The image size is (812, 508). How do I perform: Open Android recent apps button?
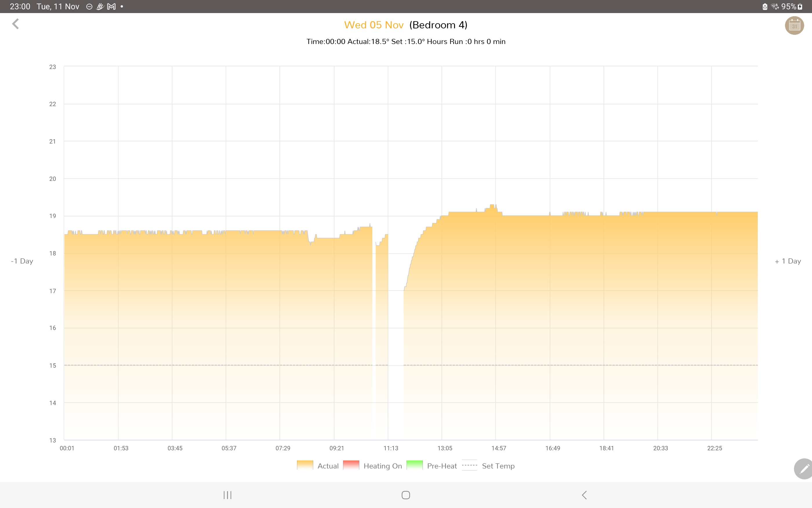pos(227,495)
